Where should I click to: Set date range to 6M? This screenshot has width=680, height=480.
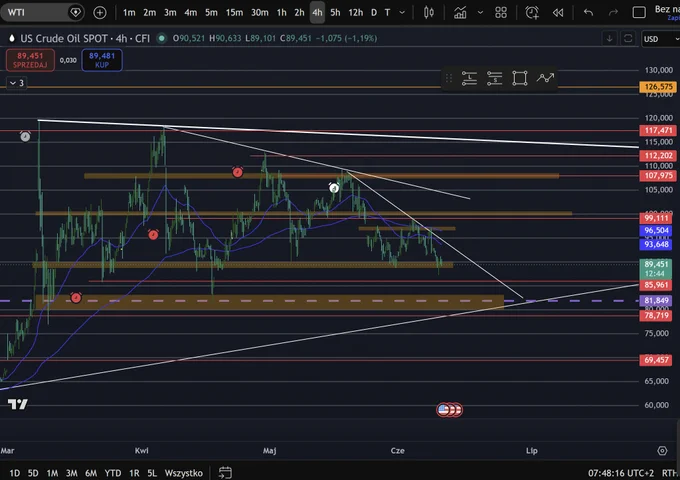coord(91,473)
